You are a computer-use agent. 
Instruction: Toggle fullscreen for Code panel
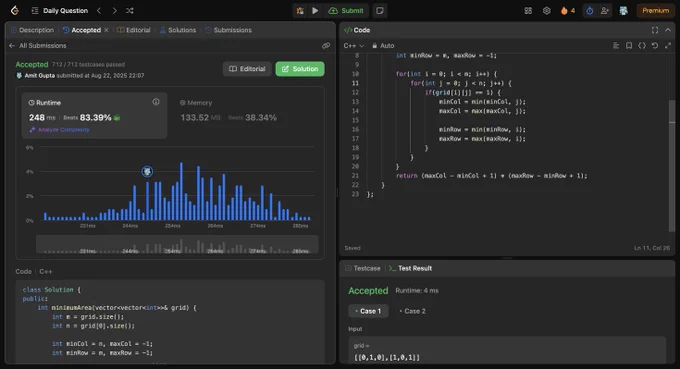pos(655,30)
